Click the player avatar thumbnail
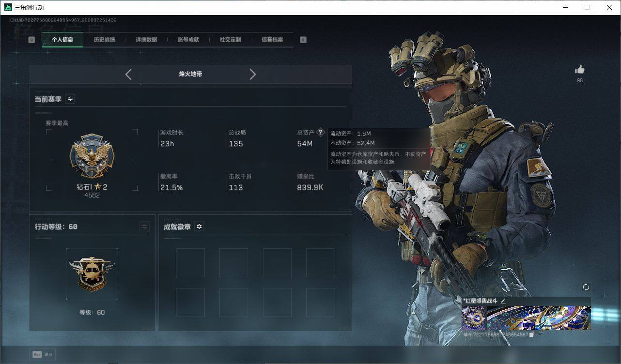 pyautogui.click(x=473, y=318)
